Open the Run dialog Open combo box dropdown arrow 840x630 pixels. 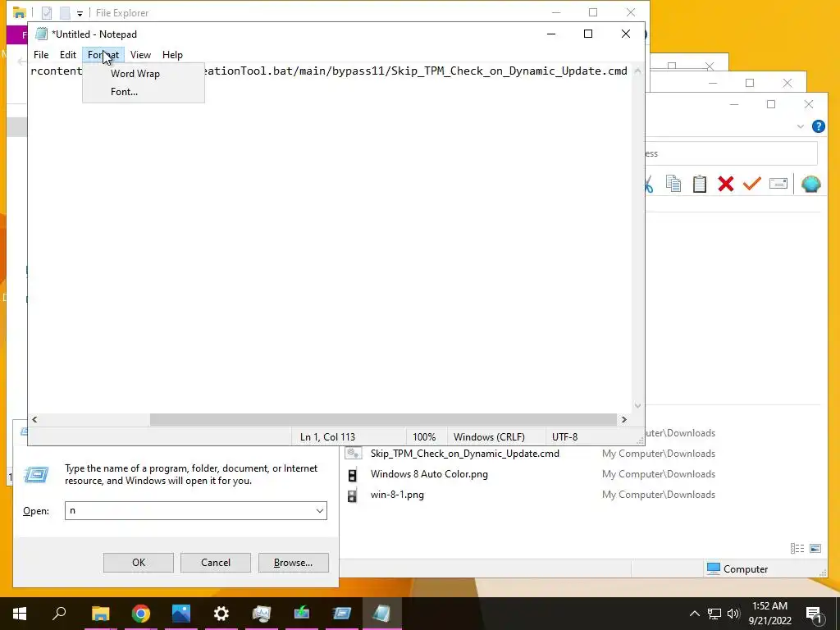[x=320, y=510]
